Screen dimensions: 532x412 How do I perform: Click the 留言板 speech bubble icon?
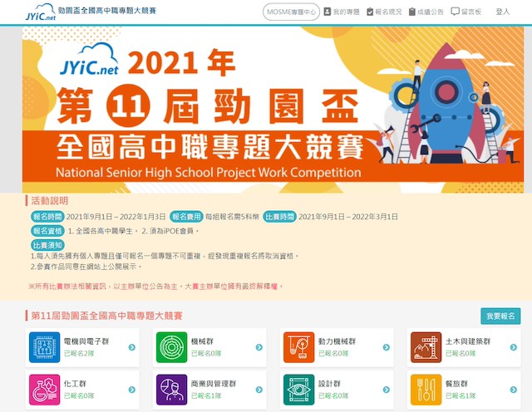tap(455, 12)
